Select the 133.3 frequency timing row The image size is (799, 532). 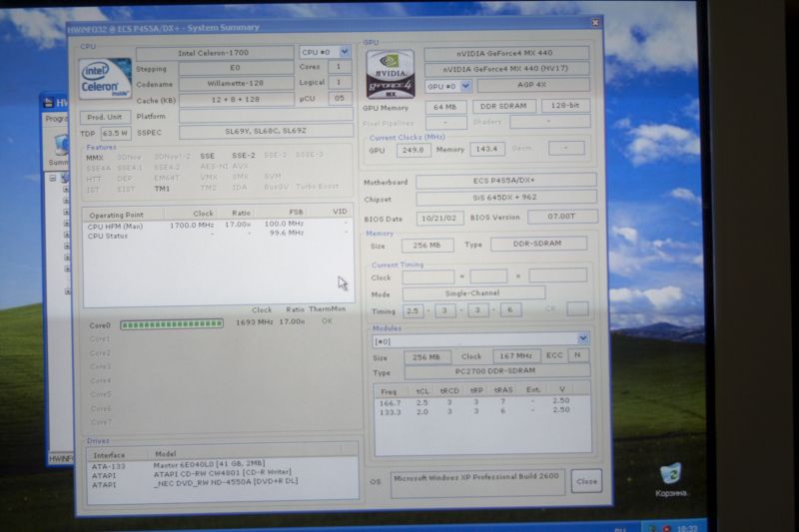click(482, 411)
